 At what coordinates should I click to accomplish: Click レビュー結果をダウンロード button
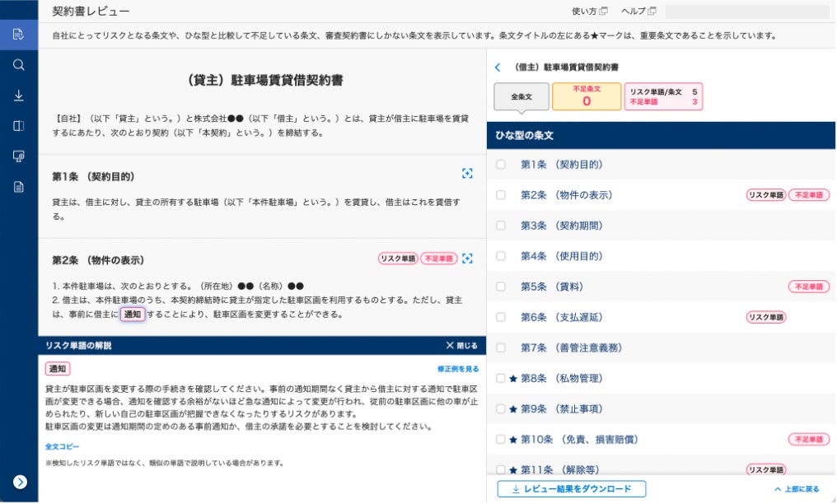(571, 490)
